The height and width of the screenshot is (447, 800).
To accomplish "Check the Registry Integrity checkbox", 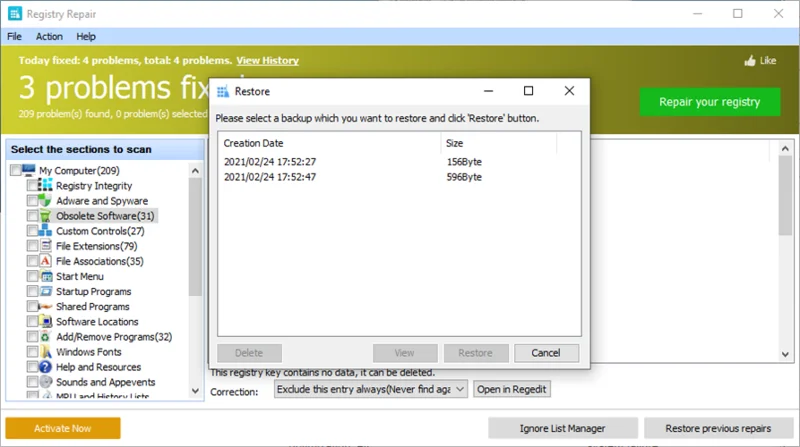I will (x=32, y=185).
